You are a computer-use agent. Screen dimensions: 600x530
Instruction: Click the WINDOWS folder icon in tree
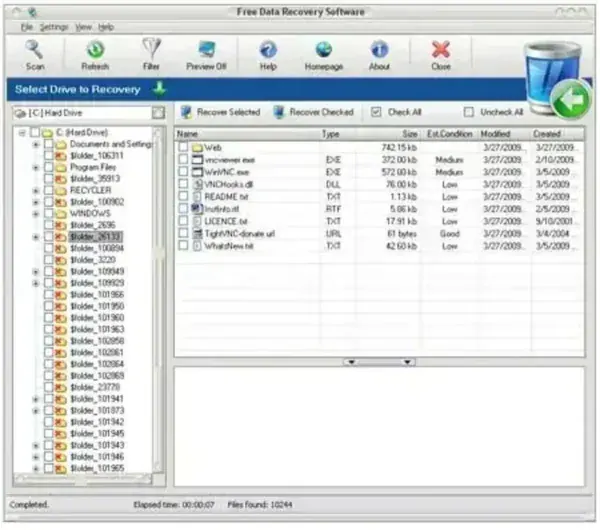(61, 213)
